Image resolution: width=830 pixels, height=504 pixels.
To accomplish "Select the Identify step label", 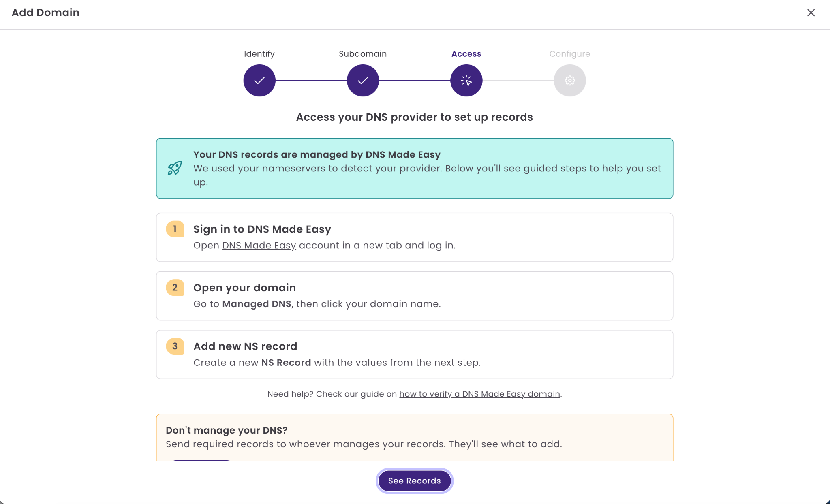I will click(x=259, y=54).
